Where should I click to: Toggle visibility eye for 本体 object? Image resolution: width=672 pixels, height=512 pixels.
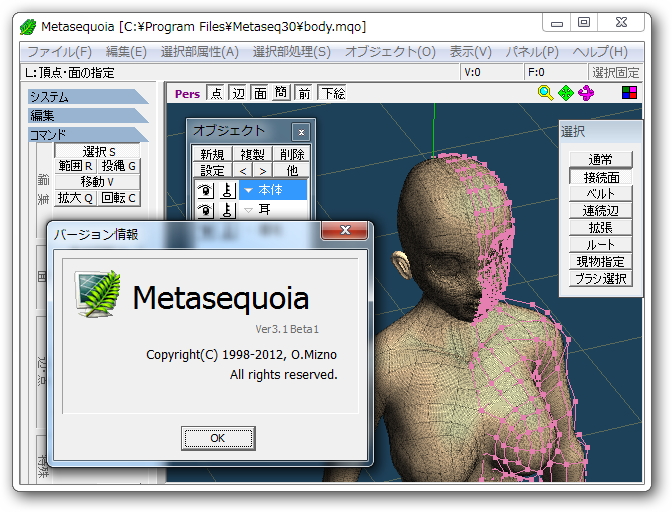(x=206, y=190)
